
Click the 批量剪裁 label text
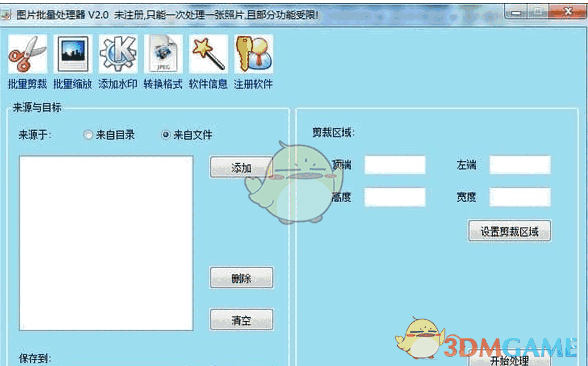click(27, 84)
